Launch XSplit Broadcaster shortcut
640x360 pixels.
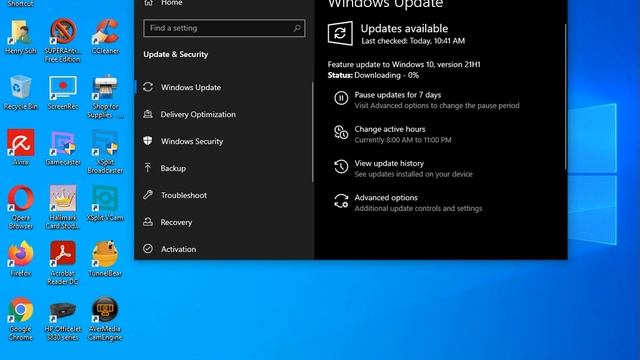(105, 152)
